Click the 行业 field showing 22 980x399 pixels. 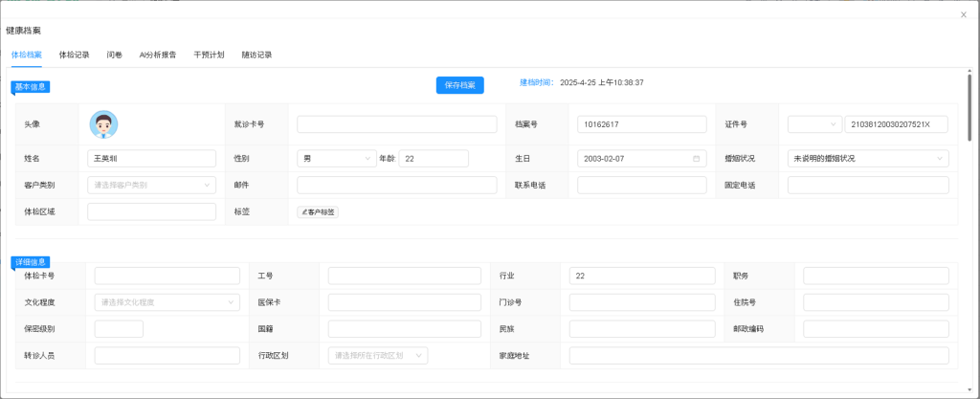[x=642, y=276]
